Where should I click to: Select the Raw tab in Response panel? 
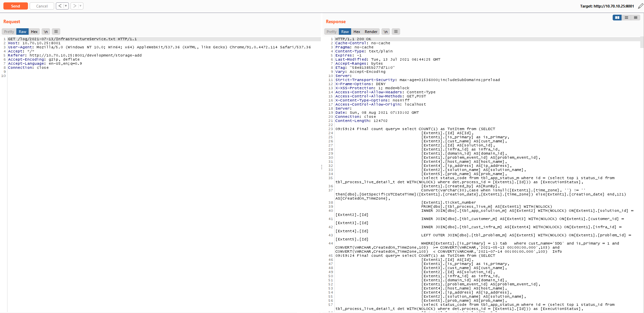pyautogui.click(x=345, y=32)
